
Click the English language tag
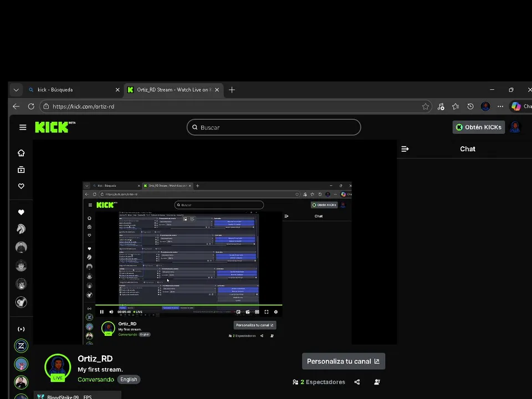[x=129, y=379]
